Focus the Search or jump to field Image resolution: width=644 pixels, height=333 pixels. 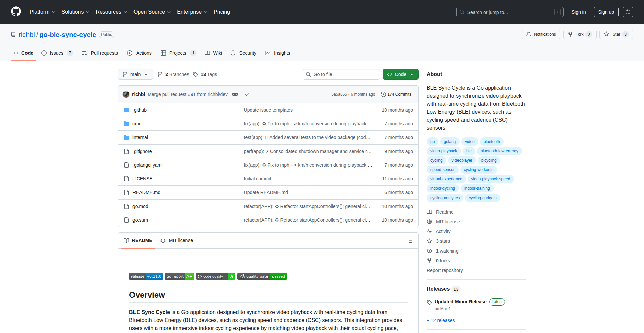tap(509, 12)
